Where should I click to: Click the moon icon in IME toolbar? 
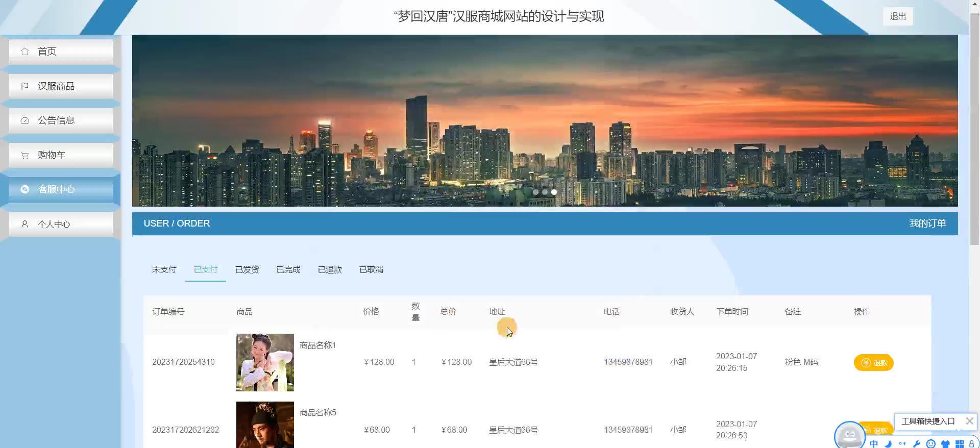pyautogui.click(x=888, y=443)
